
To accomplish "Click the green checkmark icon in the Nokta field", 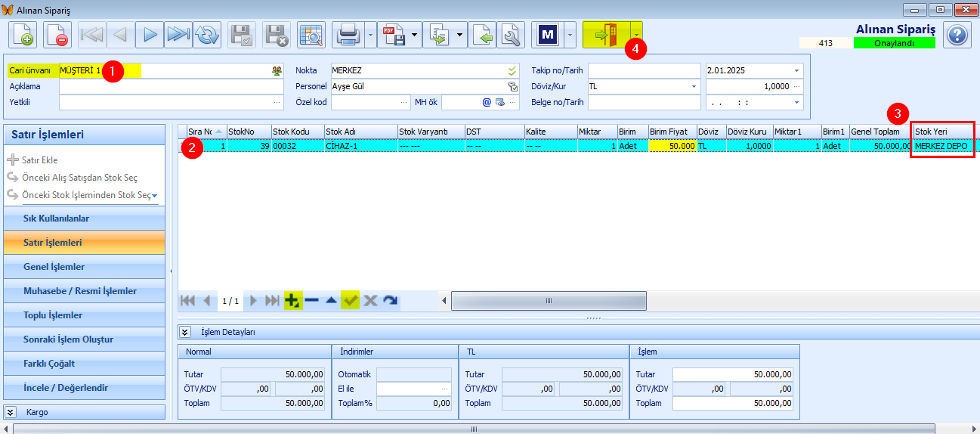I will point(512,70).
